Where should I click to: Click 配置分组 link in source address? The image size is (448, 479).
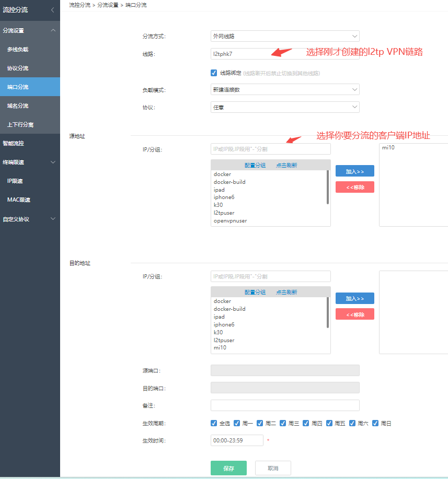point(255,166)
